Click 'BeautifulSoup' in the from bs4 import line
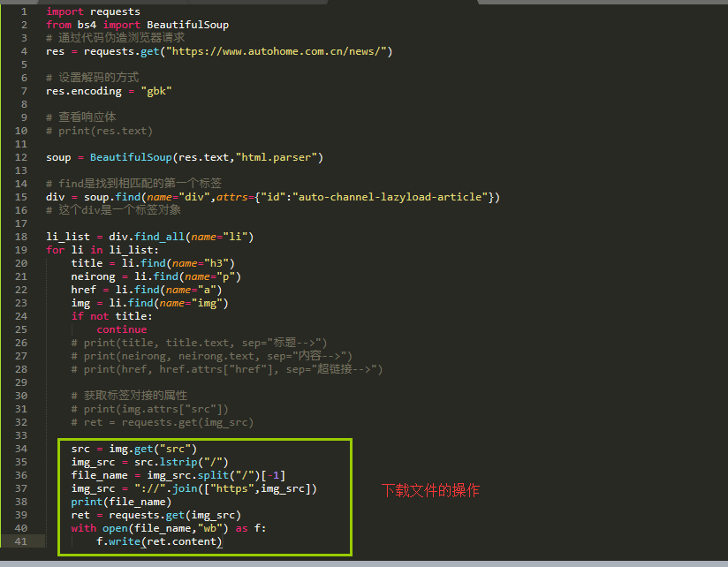Image resolution: width=728 pixels, height=567 pixels. (x=187, y=25)
